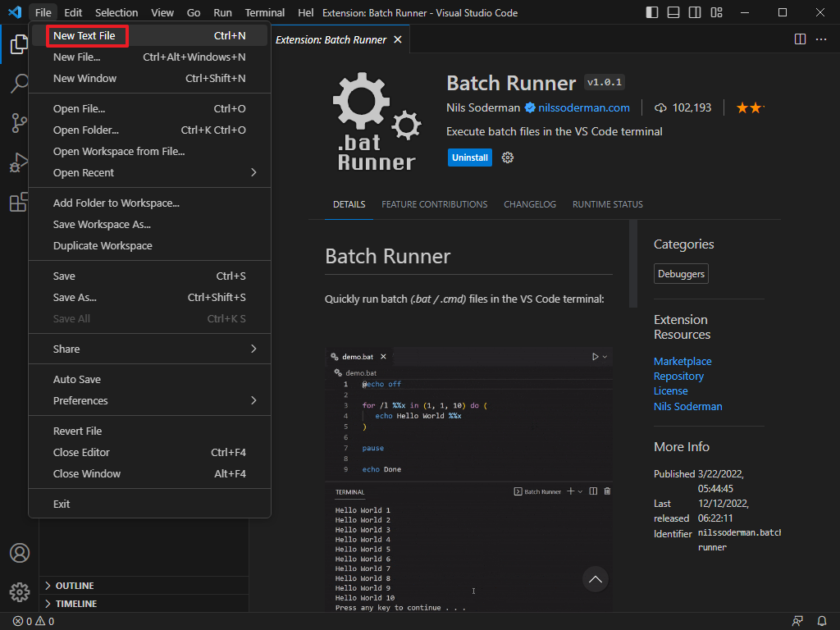
Task: Expand the Preferences submenu
Action: point(149,400)
